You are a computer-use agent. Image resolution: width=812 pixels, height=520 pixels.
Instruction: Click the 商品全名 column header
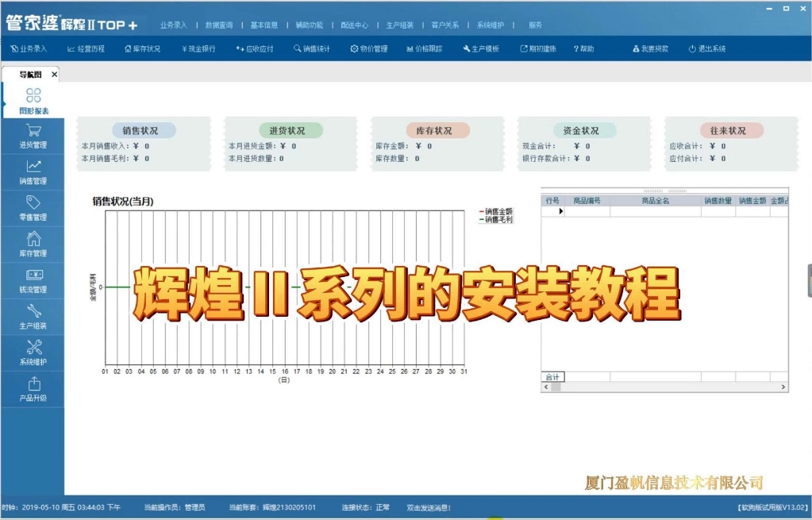[656, 201]
